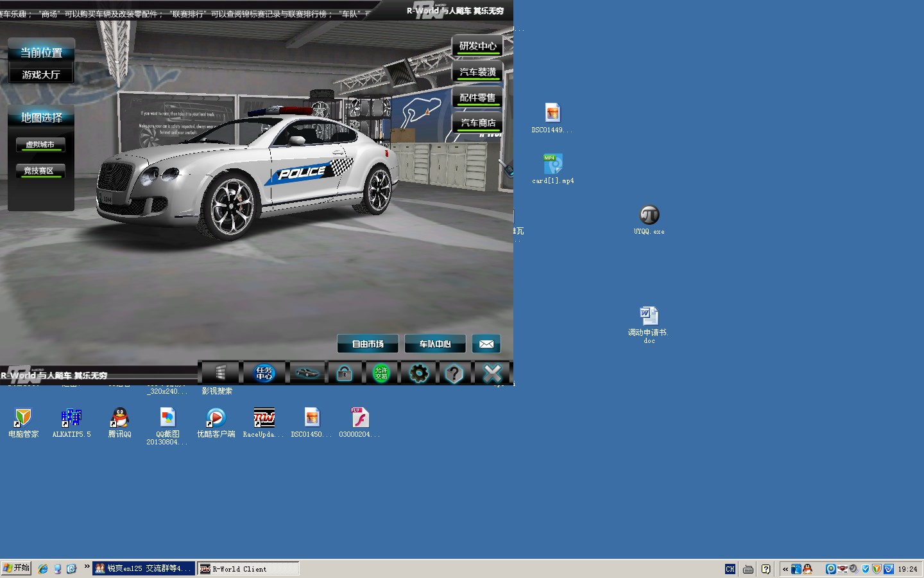The image size is (924, 578).
Task: Open the 汽车商店 menu button
Action: (x=477, y=123)
